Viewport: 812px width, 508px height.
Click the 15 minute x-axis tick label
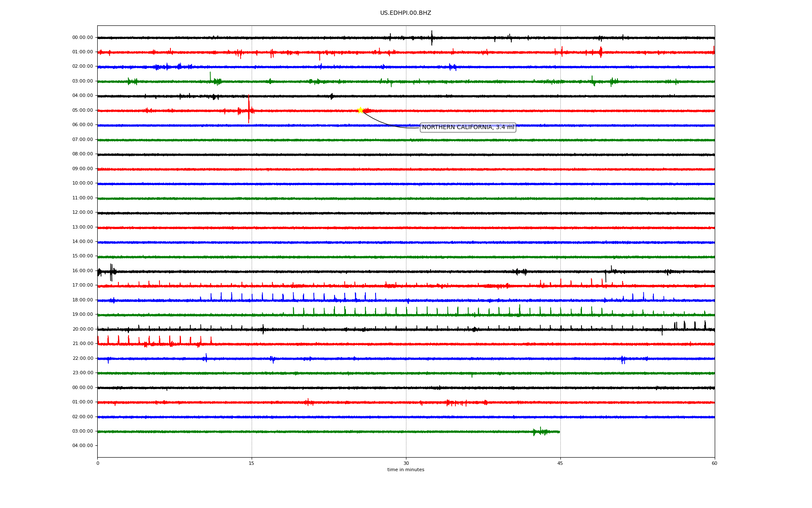click(252, 464)
